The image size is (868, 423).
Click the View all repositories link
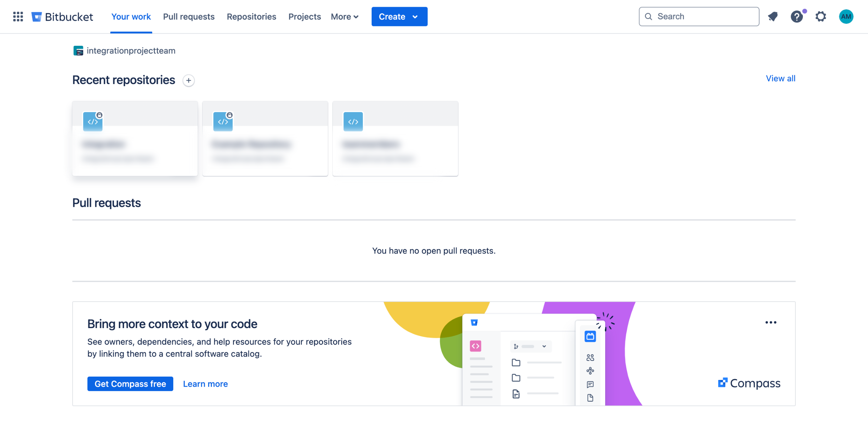tap(780, 78)
